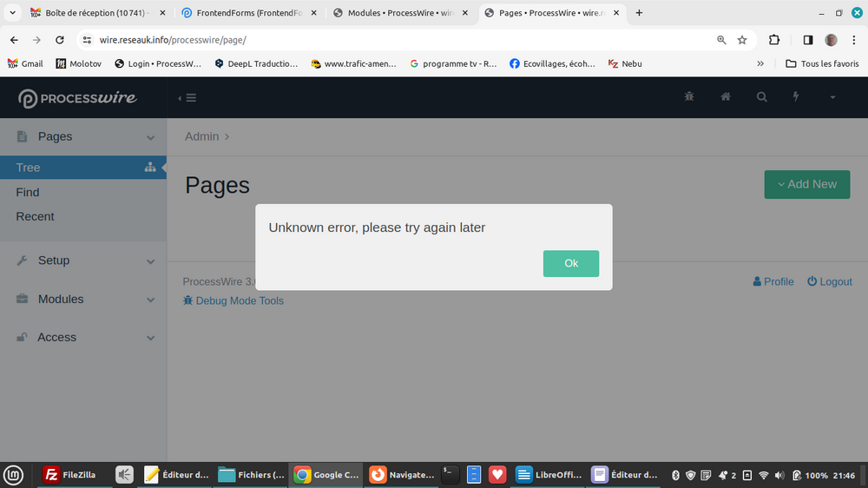Viewport: 868px width, 488px height.
Task: Open the Bluetooth tray icon
Action: click(675, 475)
